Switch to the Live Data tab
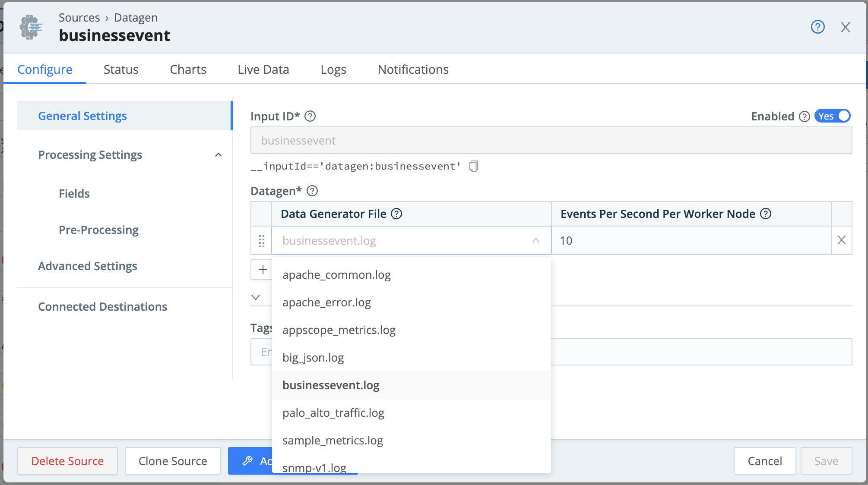Screen dimensions: 868x485 click(263, 69)
